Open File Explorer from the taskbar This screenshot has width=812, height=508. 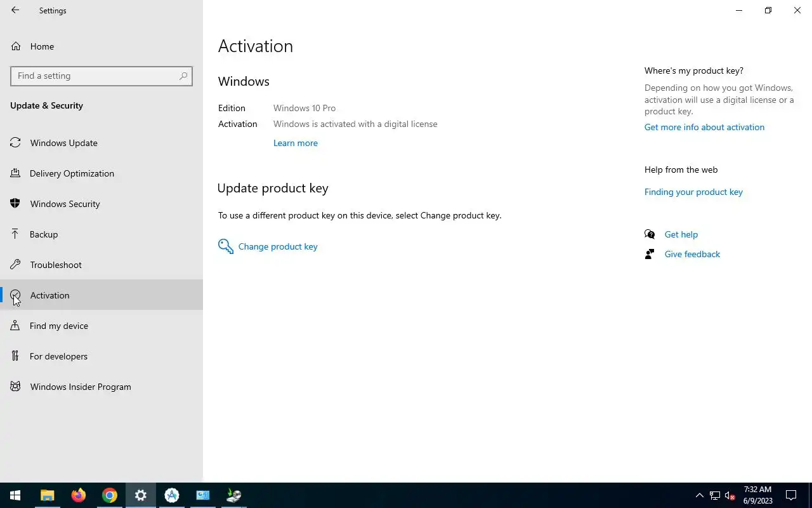click(47, 495)
